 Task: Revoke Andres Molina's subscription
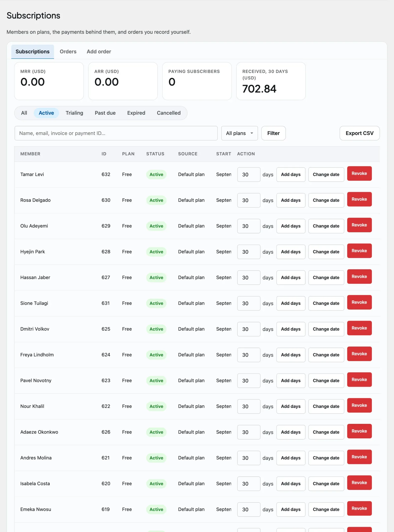point(359,457)
